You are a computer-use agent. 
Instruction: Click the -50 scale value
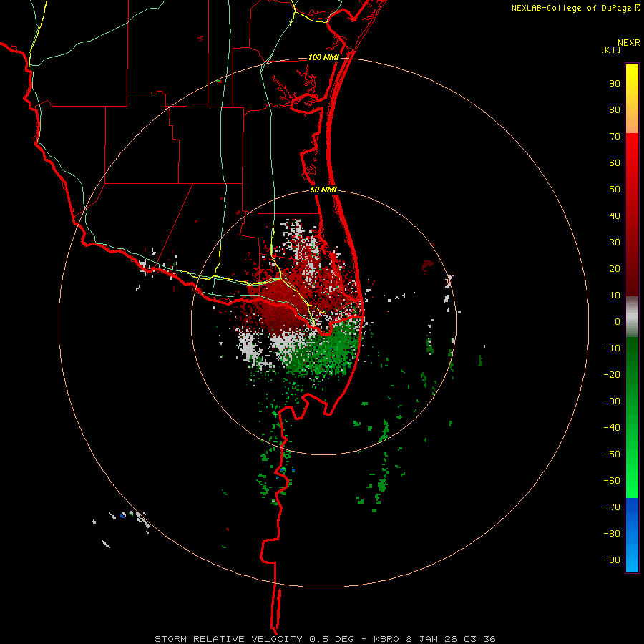pyautogui.click(x=612, y=454)
